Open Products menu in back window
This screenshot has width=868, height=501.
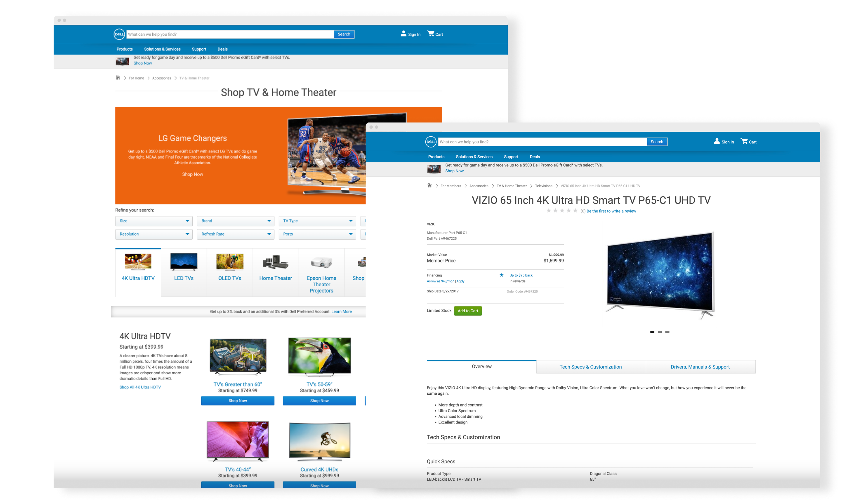coord(125,49)
